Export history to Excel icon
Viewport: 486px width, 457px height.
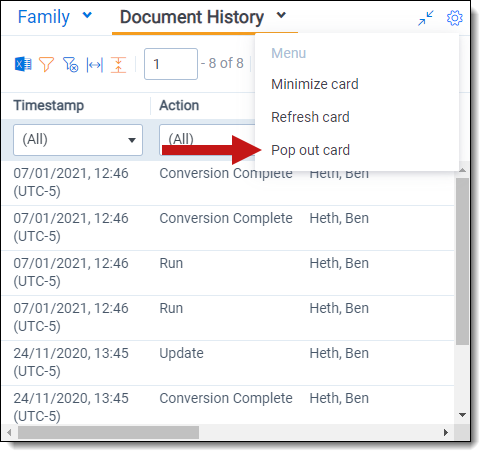coord(23,64)
